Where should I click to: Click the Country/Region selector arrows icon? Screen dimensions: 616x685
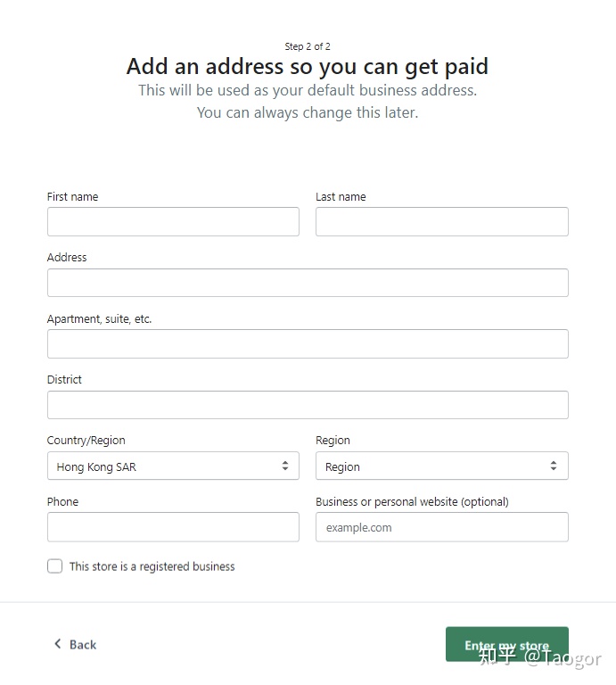285,466
